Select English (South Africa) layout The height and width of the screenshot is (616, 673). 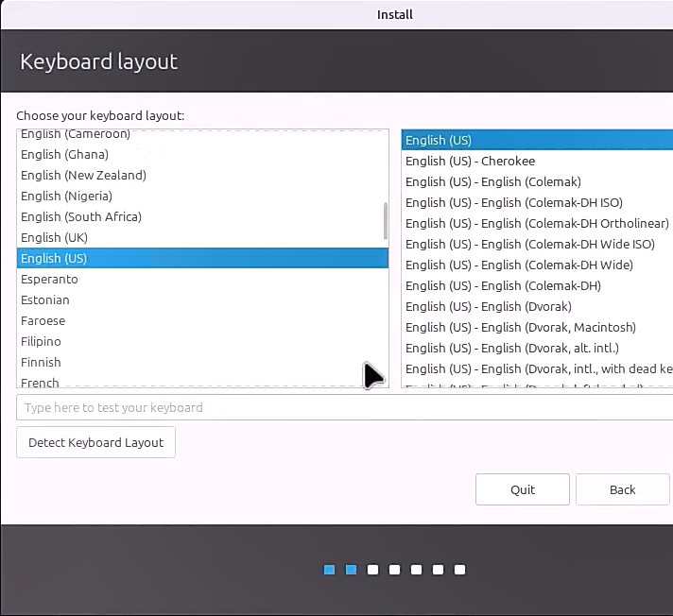(81, 216)
